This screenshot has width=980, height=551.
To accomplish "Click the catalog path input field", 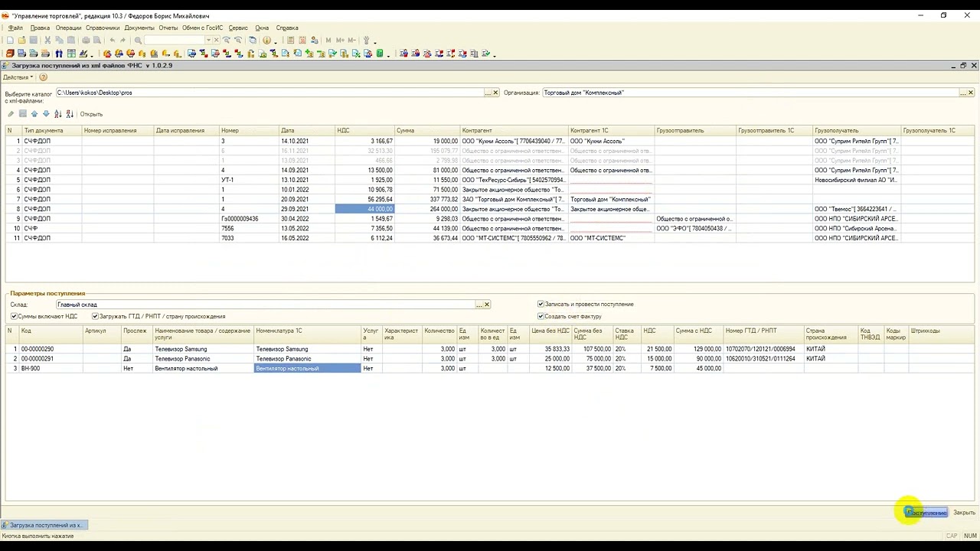I will coord(269,93).
